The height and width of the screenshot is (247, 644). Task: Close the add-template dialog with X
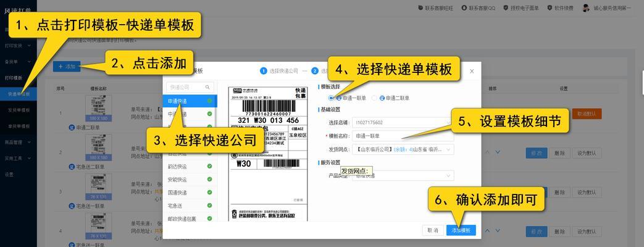[472, 71]
